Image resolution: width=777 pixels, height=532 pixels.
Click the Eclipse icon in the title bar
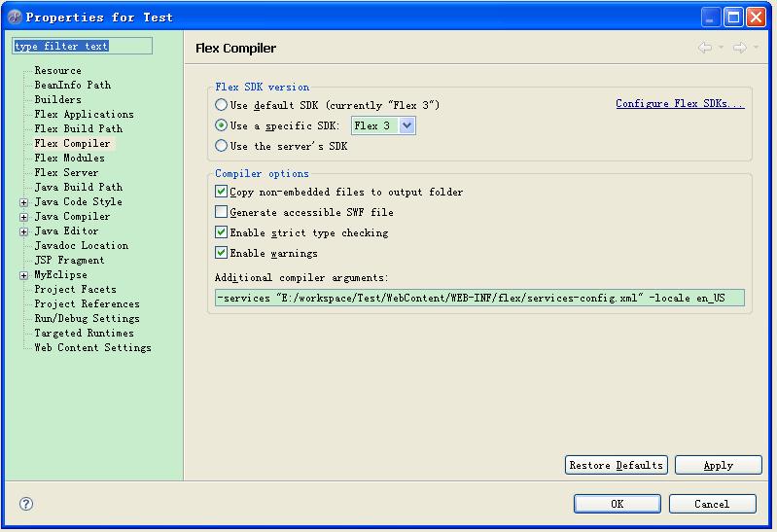tap(15, 17)
